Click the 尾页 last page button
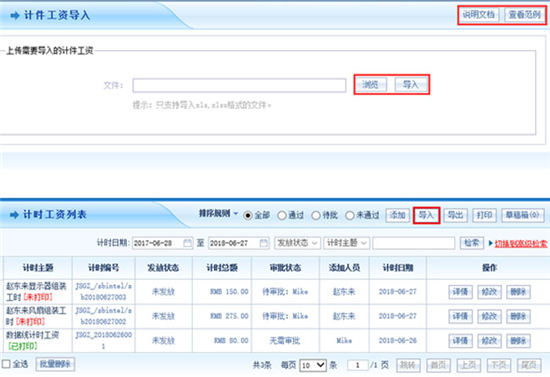 (529, 365)
